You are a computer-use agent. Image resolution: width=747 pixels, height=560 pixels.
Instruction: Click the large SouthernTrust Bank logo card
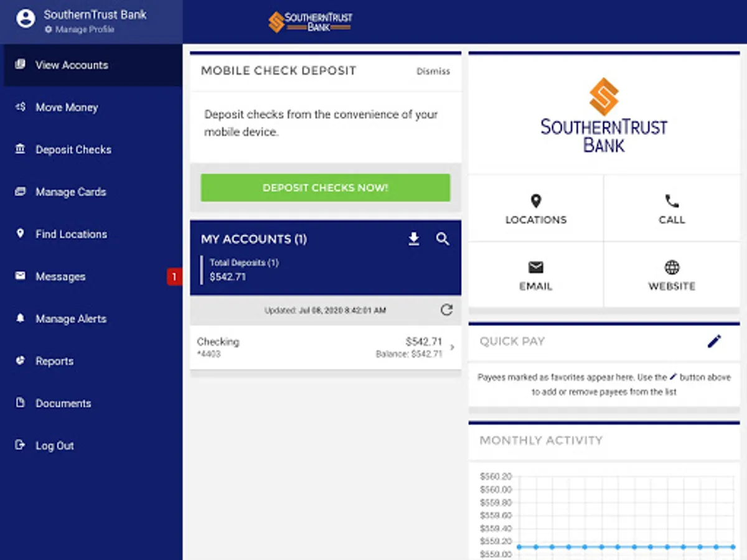pos(604,115)
